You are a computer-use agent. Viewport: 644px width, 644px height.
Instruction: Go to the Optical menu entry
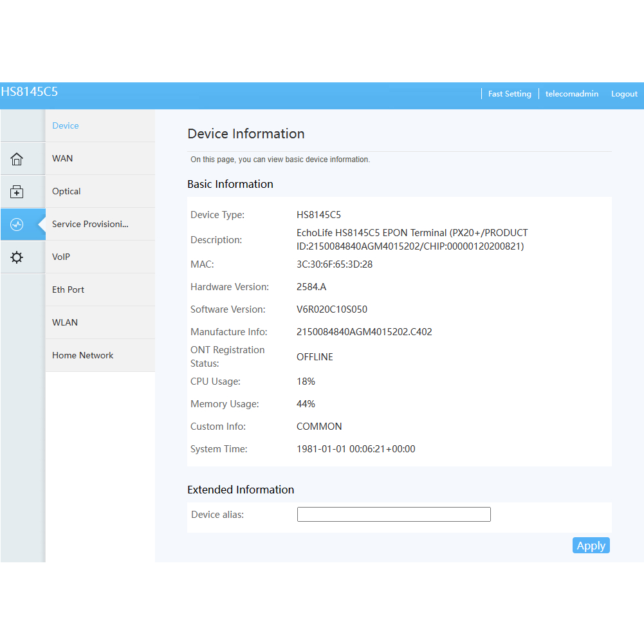pyautogui.click(x=66, y=192)
